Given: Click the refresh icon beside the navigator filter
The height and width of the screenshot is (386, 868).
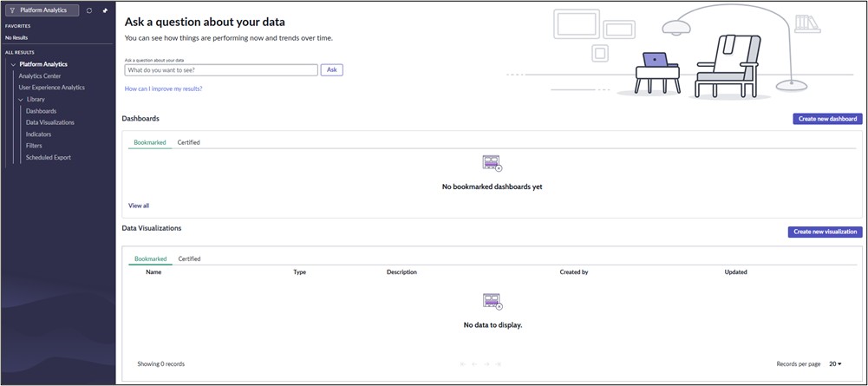Looking at the screenshot, I should point(89,10).
